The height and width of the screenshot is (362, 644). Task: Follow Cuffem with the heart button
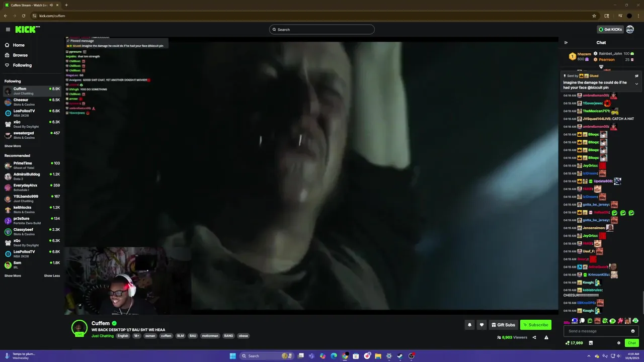(481, 325)
